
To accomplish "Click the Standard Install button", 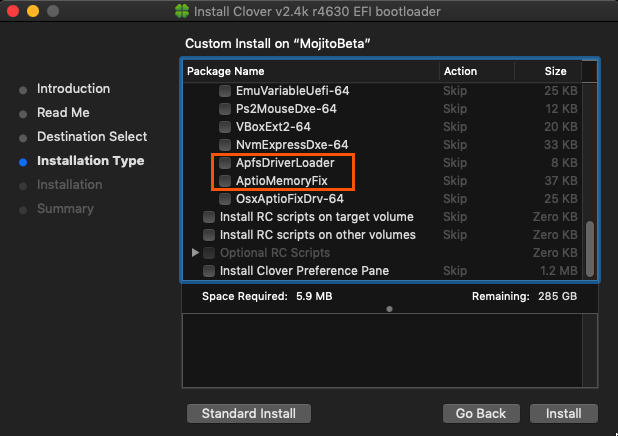I will [x=249, y=414].
